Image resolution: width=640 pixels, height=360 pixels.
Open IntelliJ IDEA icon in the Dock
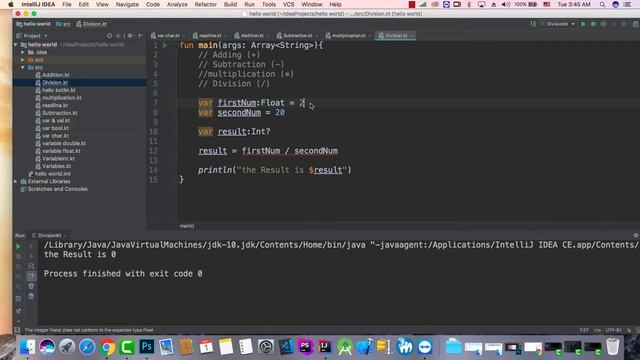[x=325, y=347]
